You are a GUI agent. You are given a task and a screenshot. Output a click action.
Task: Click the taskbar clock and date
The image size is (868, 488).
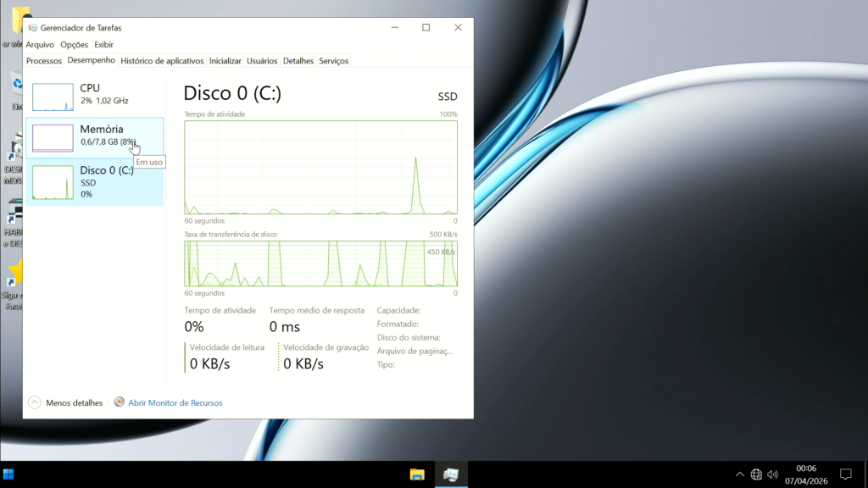click(x=806, y=474)
